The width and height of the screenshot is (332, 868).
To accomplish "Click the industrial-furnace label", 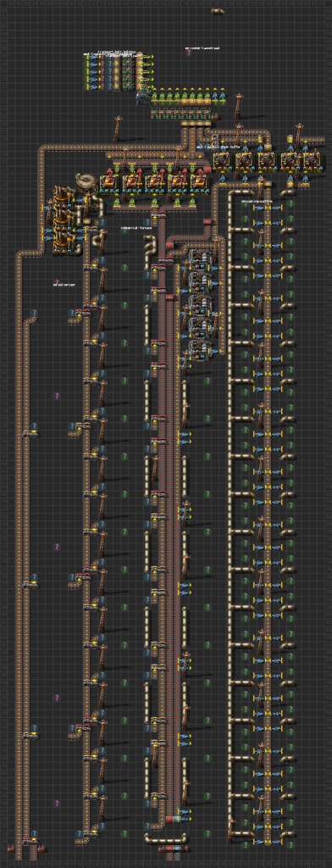I will coord(136,228).
